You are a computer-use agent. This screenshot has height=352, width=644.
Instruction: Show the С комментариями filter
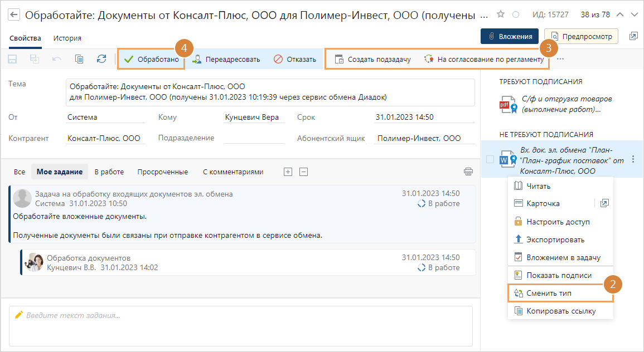point(233,172)
